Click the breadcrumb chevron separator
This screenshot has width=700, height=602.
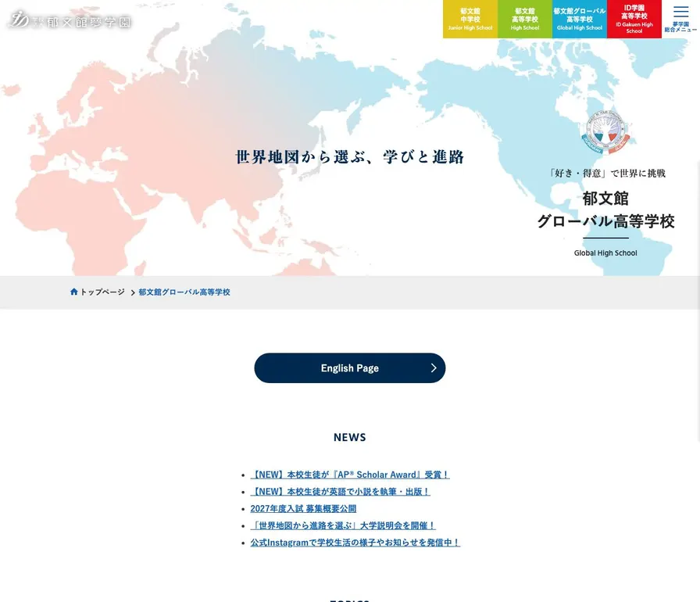tap(133, 292)
